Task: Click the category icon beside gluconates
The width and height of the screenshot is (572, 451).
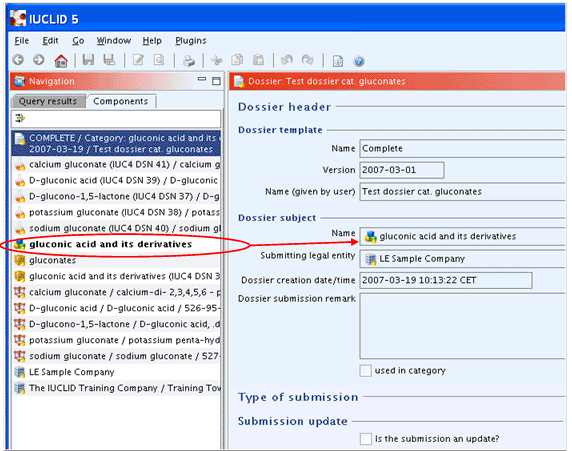Action: [x=19, y=261]
